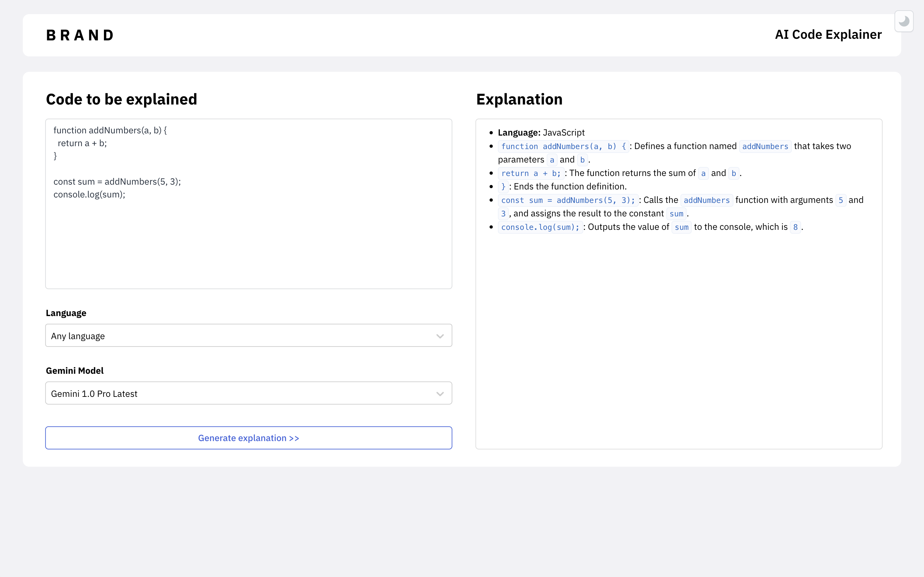Click inside the code input textarea
Screen dimensions: 924x577
point(248,237)
